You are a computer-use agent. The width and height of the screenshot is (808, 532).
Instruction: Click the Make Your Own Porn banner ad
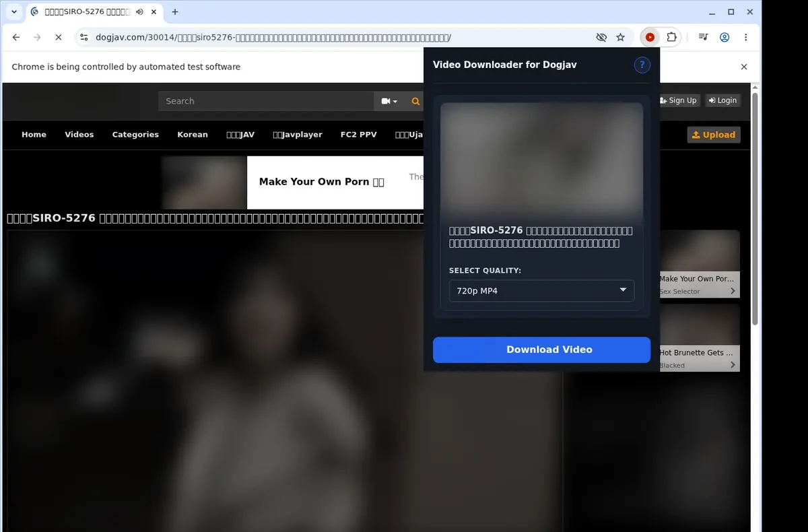pos(292,182)
